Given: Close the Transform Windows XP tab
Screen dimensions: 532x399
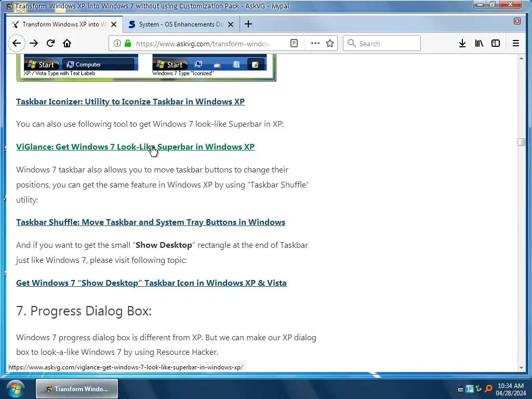Looking at the screenshot, I should pos(114,24).
